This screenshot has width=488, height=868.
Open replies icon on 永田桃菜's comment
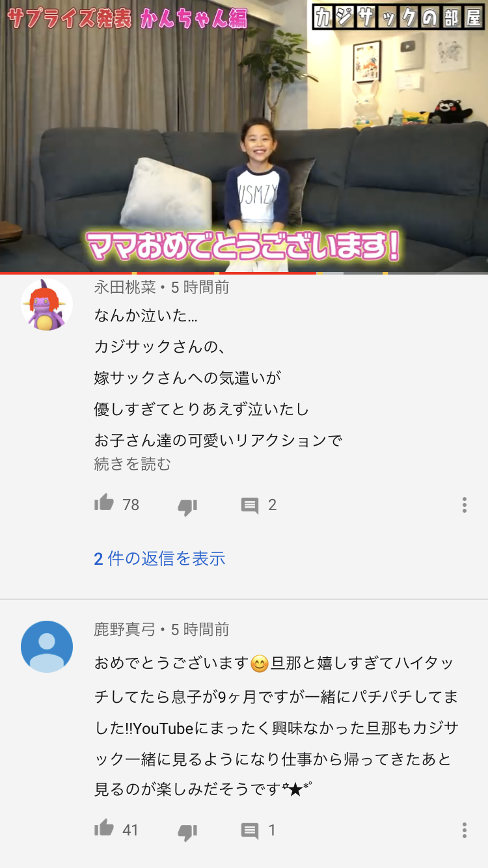pos(250,506)
